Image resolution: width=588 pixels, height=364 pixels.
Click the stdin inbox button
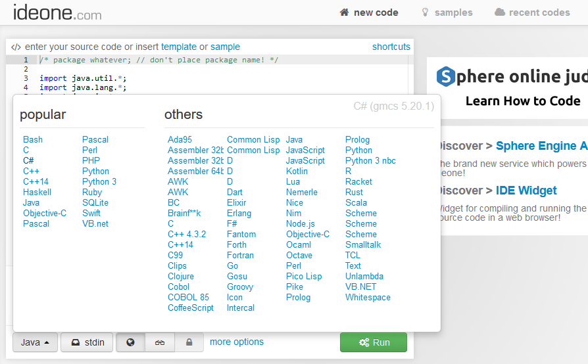point(87,342)
